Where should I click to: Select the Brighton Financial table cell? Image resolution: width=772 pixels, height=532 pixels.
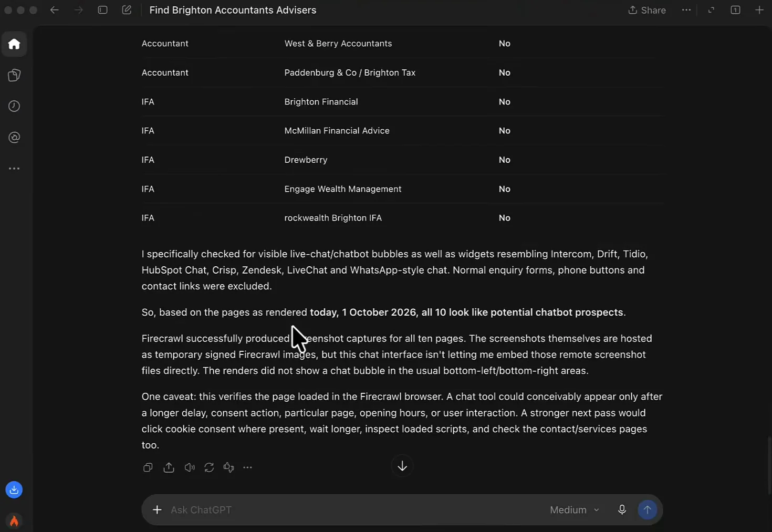coord(321,102)
